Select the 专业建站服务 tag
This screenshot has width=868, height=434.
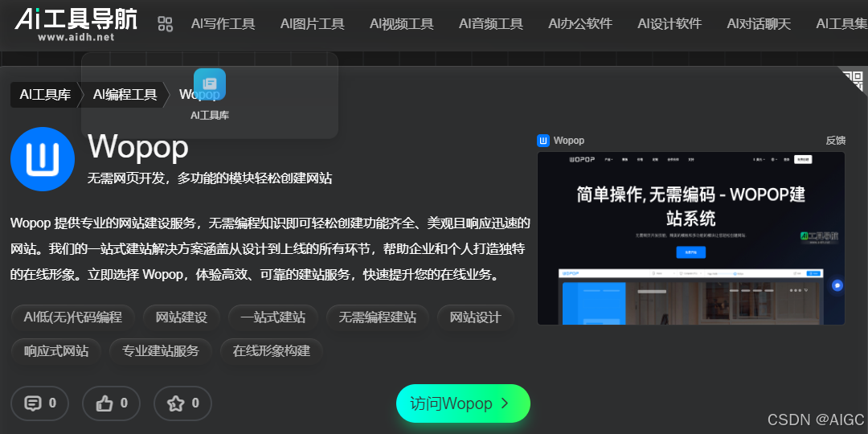pyautogui.click(x=161, y=351)
